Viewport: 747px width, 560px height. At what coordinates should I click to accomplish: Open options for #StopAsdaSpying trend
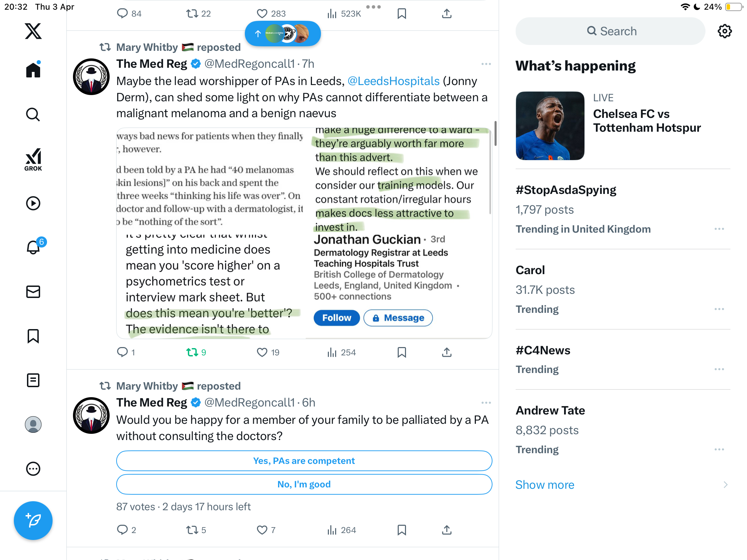(719, 229)
